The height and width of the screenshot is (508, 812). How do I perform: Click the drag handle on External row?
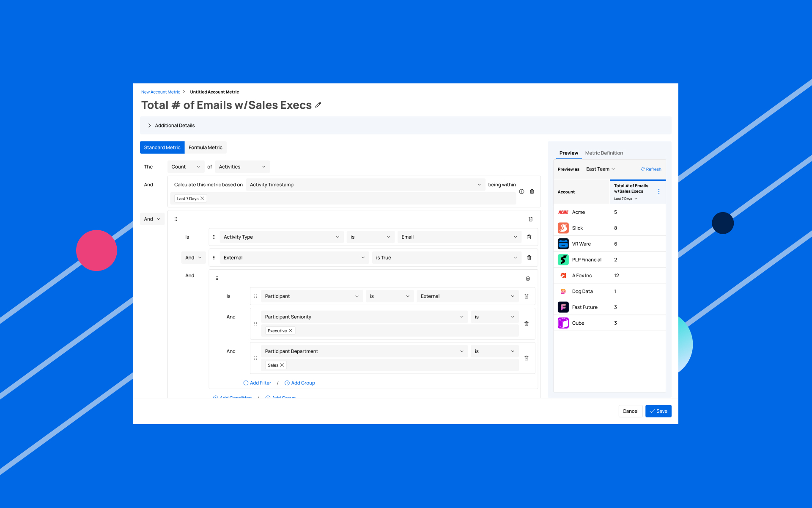pyautogui.click(x=214, y=258)
